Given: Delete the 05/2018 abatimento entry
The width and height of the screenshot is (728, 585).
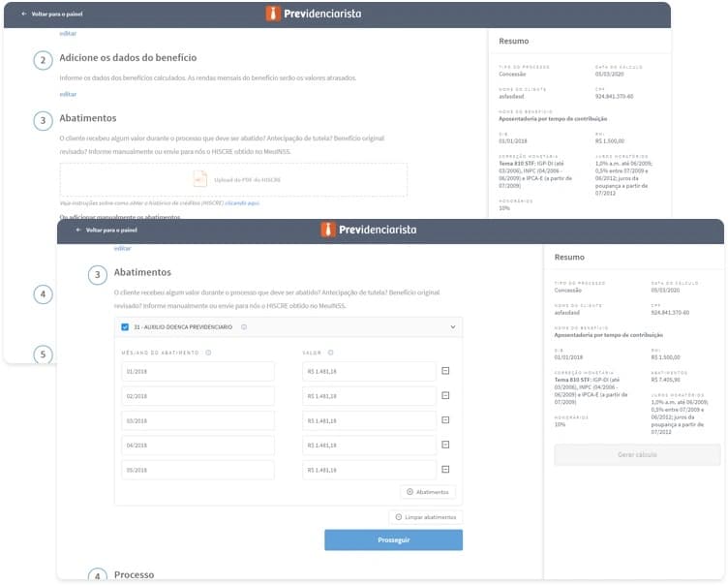Looking at the screenshot, I should coord(445,470).
